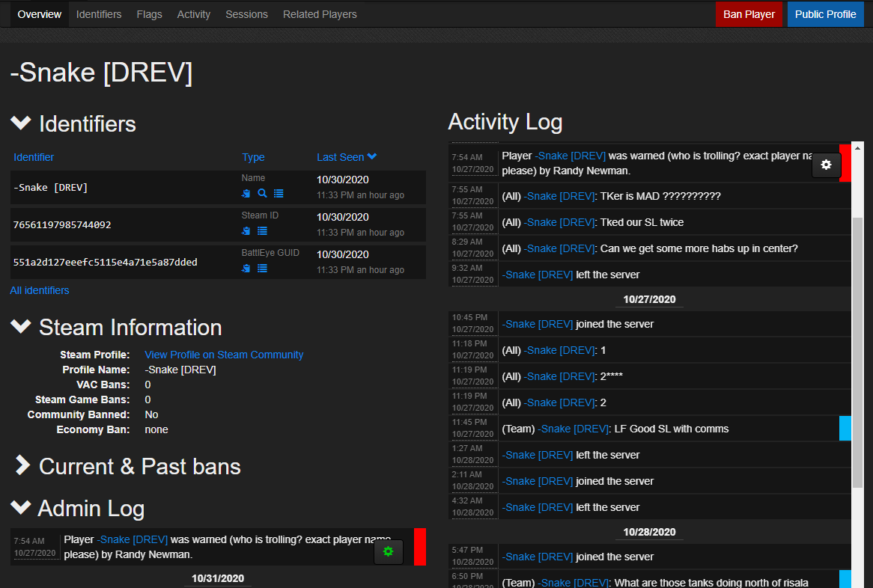
Task: Follow the View Profile on Steam Community link
Action: 224,355
